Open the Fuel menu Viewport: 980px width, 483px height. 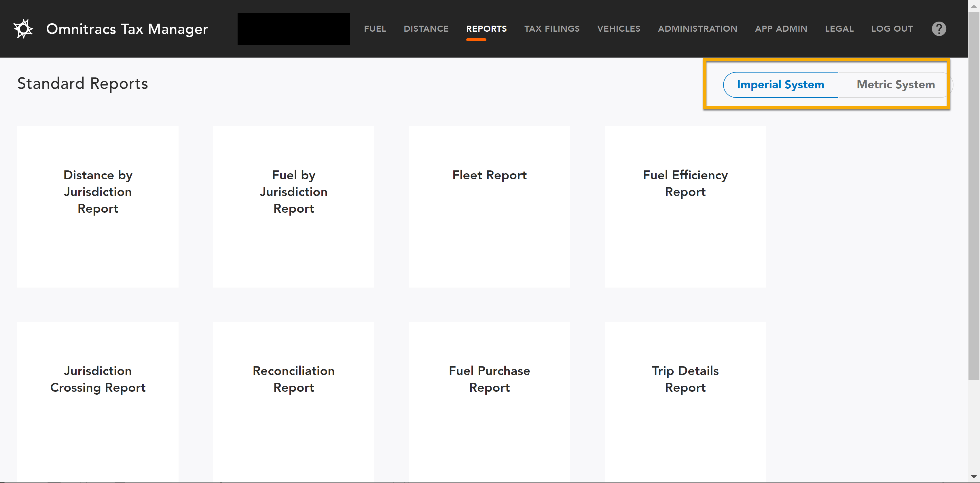(375, 29)
